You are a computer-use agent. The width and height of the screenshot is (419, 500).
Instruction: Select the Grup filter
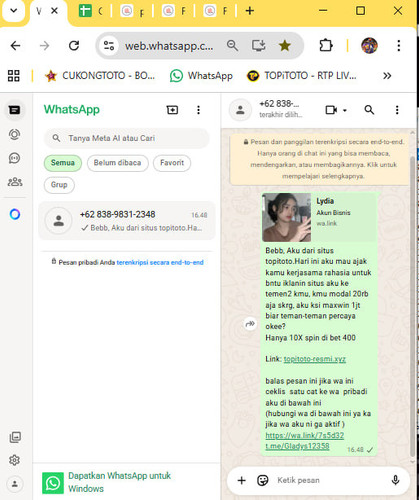pos(59,185)
